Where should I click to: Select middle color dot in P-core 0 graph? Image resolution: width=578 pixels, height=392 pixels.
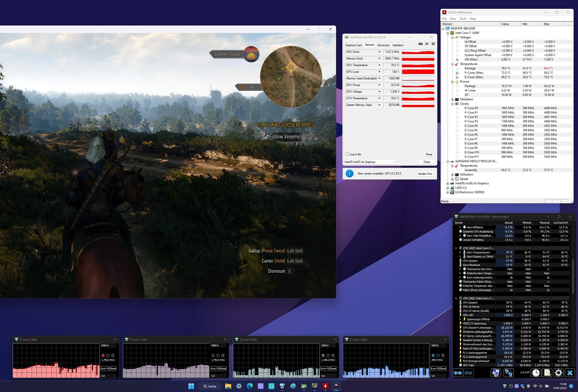pyautogui.click(x=108, y=355)
